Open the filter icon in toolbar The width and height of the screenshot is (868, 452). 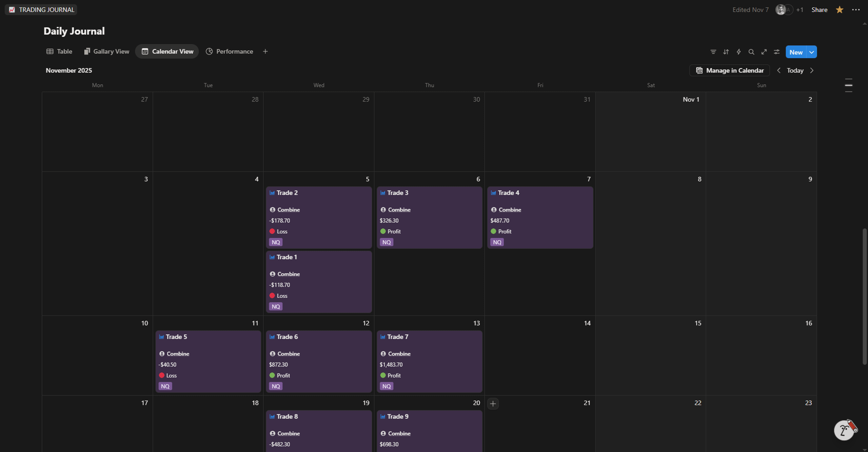(x=713, y=52)
